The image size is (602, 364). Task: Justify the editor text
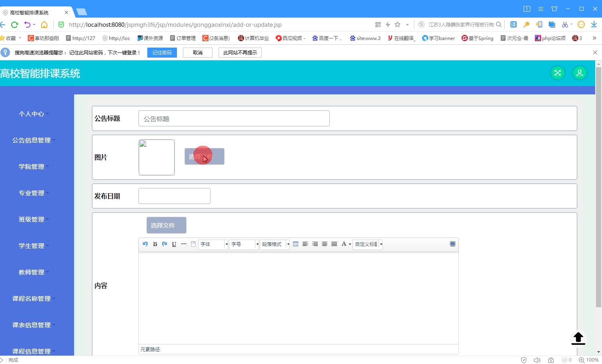pyautogui.click(x=334, y=244)
